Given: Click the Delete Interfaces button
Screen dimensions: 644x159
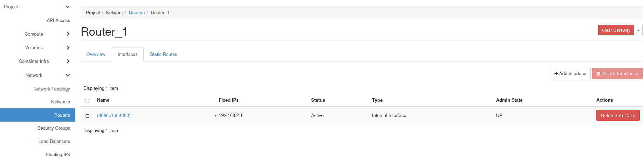Looking at the screenshot, I should (x=617, y=74).
